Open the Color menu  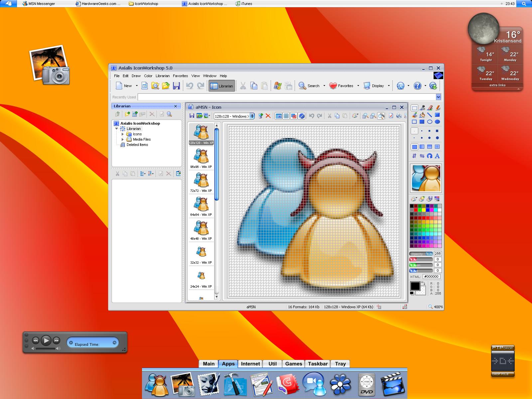pos(148,76)
